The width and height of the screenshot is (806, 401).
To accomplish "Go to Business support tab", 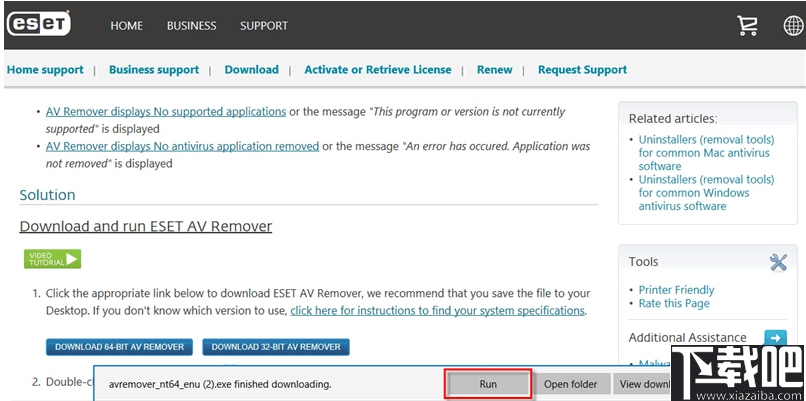I will click(x=154, y=70).
